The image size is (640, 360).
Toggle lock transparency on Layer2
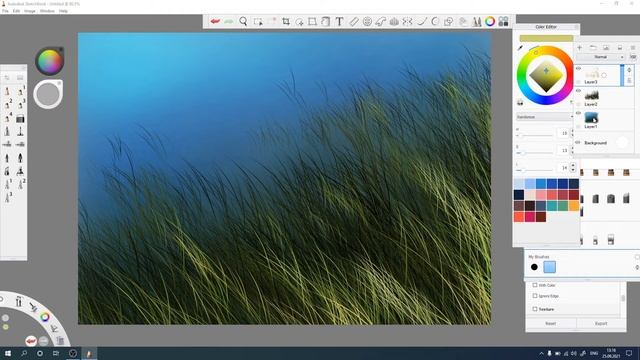pyautogui.click(x=578, y=104)
